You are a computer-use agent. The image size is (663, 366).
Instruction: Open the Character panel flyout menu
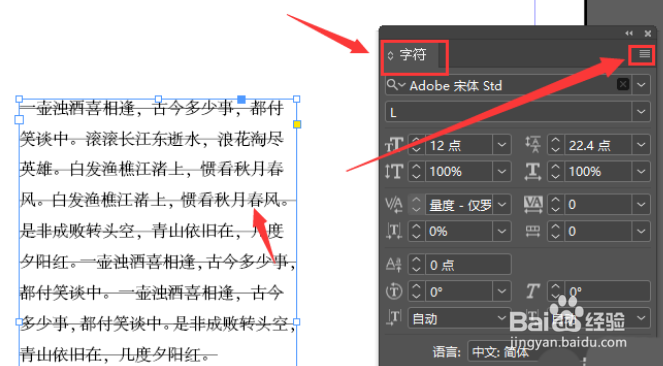pos(644,54)
